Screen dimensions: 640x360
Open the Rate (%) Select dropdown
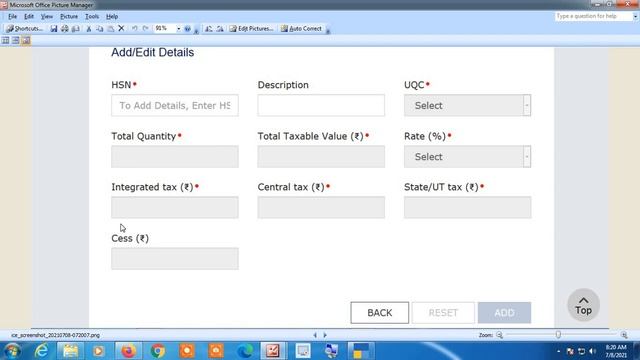pos(467,156)
